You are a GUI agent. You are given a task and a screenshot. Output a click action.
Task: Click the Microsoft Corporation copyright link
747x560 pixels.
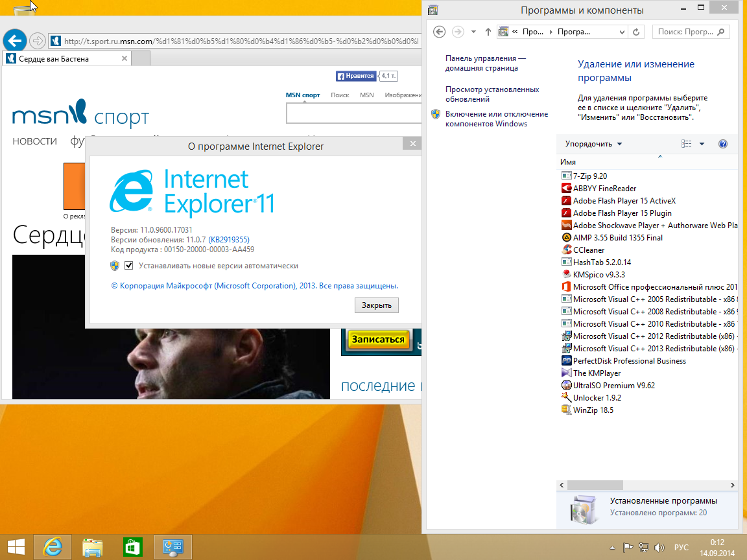[254, 286]
